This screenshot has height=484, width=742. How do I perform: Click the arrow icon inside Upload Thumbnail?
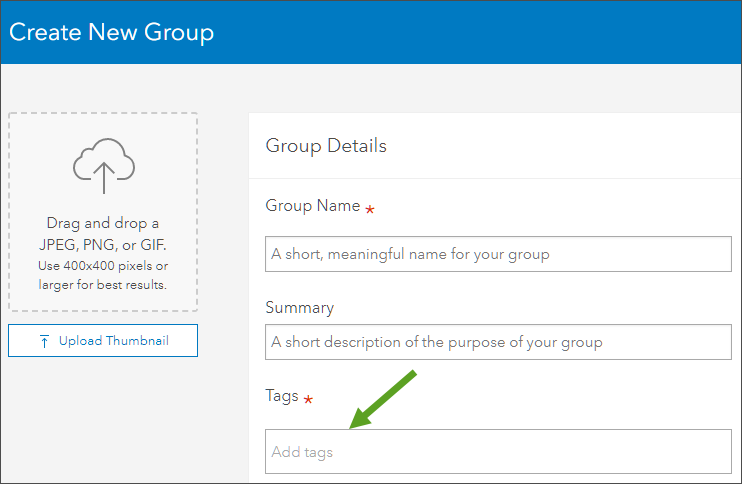click(44, 341)
